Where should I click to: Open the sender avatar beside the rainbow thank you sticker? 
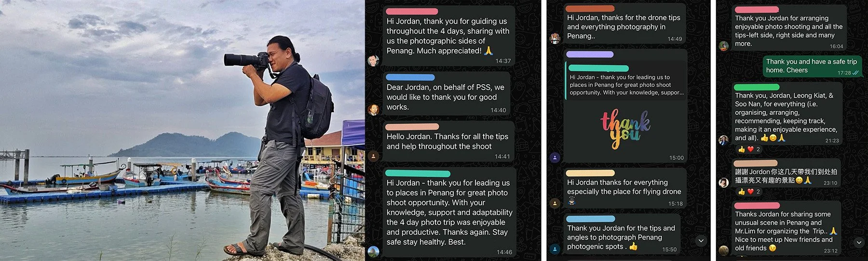tap(555, 157)
